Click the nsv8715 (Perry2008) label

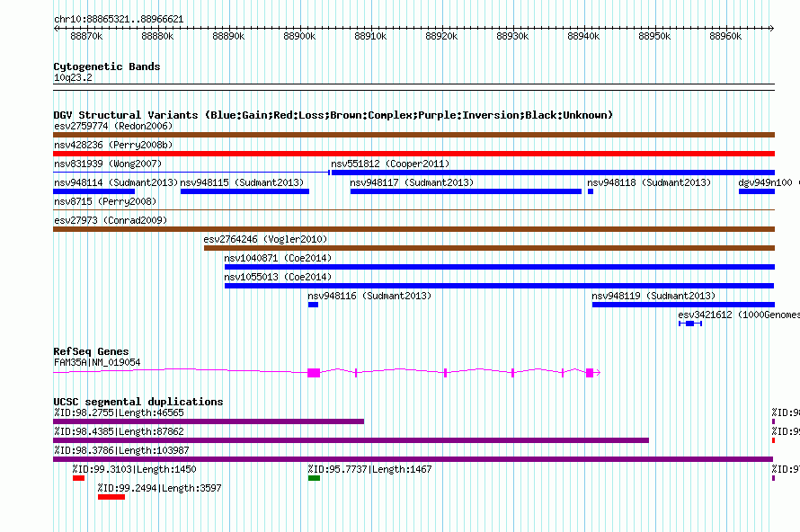(105, 201)
